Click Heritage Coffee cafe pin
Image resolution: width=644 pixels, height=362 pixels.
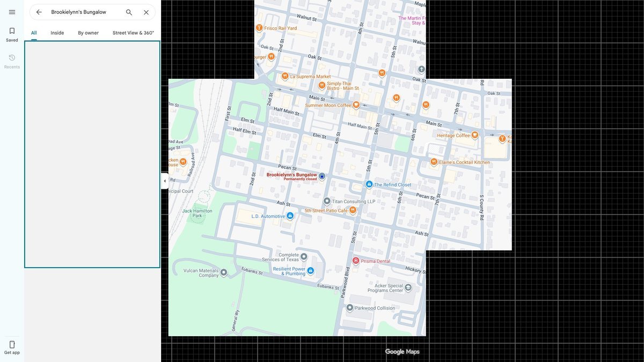pos(474,135)
